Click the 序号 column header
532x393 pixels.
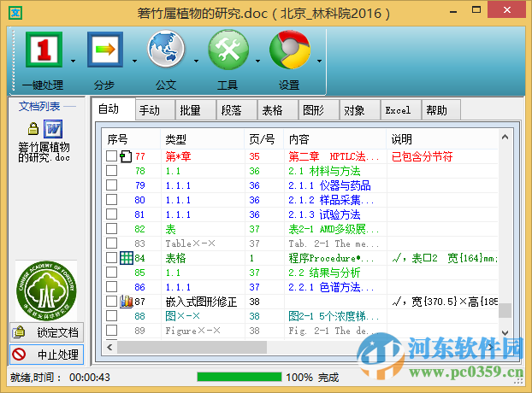132,139
